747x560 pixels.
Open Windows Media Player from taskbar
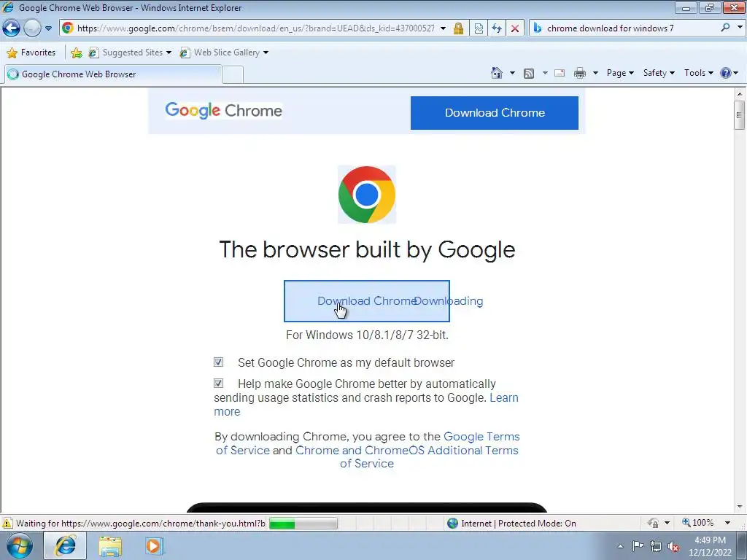point(154,545)
